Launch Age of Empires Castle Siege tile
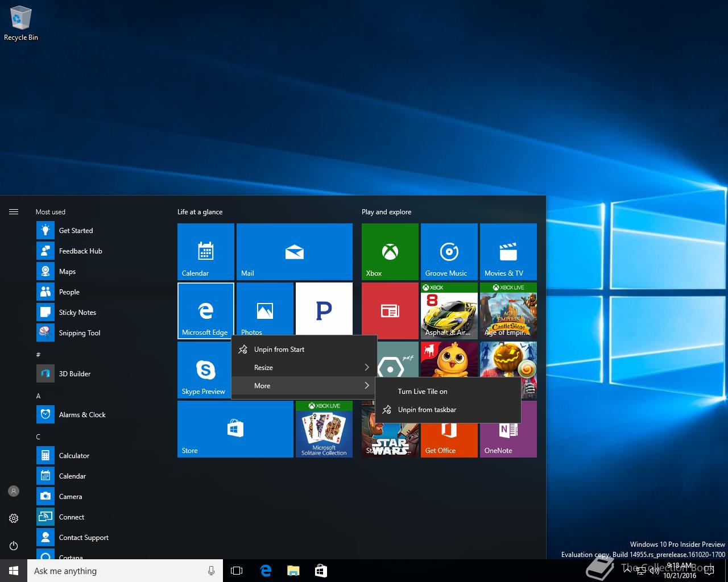Viewport: 728px width, 582px height. tap(508, 310)
